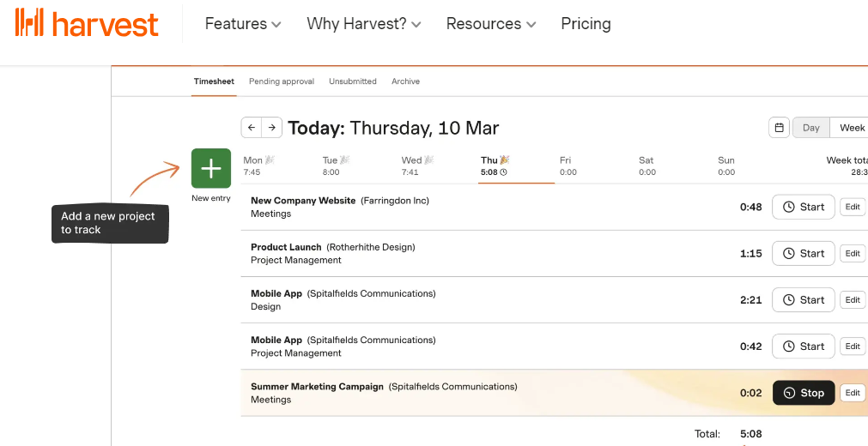Select the Day view toggle

tap(811, 128)
